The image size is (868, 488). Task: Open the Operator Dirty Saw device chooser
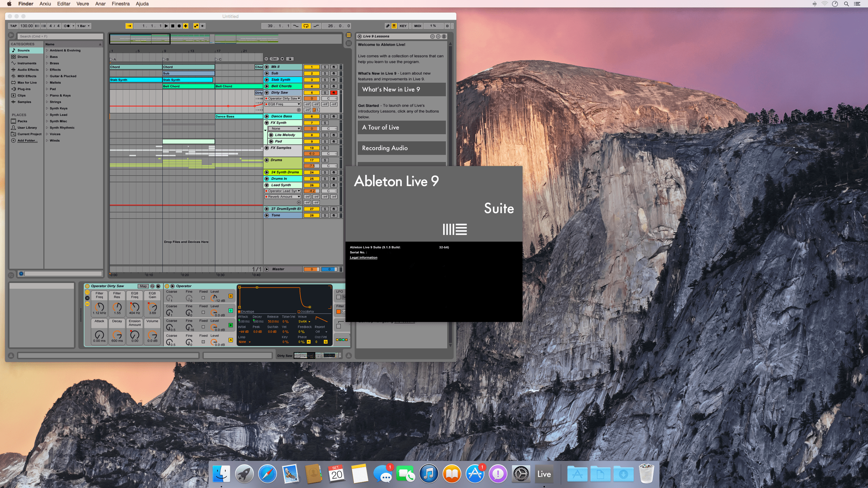[x=283, y=98]
